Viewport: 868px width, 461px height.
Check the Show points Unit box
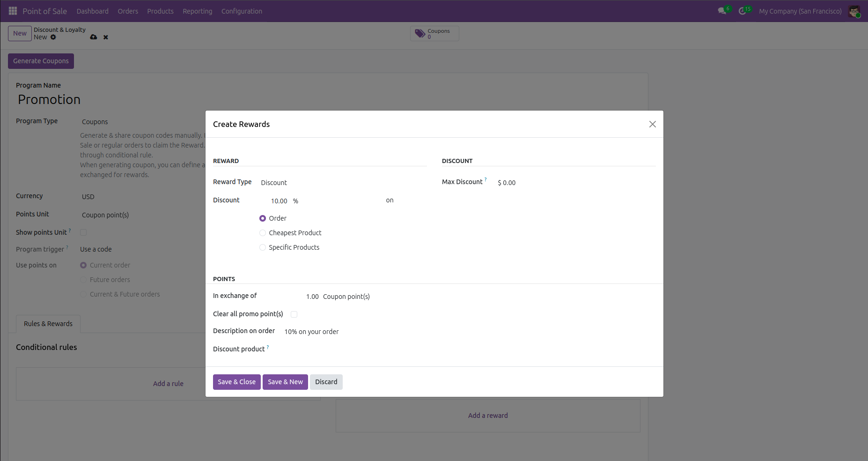(x=83, y=232)
